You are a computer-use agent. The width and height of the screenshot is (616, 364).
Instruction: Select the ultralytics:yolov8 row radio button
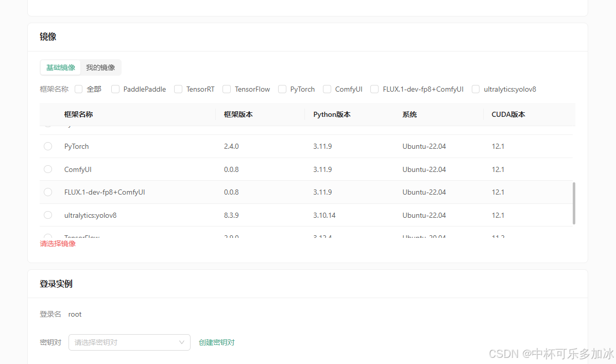tap(48, 215)
